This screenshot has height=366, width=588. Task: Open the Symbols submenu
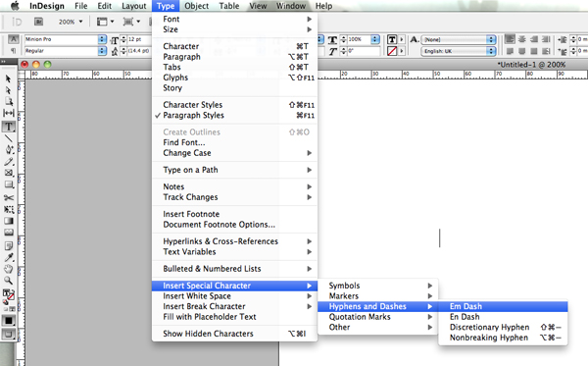click(378, 286)
